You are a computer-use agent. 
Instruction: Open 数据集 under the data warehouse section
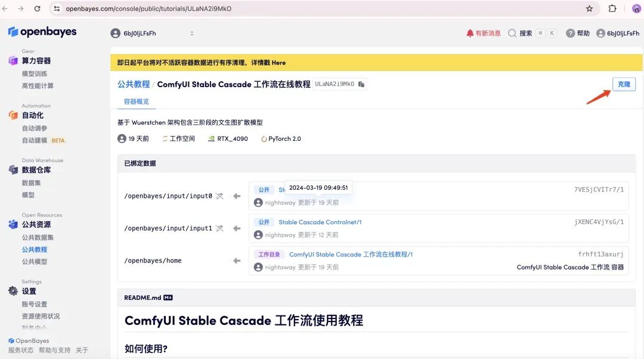pos(31,183)
